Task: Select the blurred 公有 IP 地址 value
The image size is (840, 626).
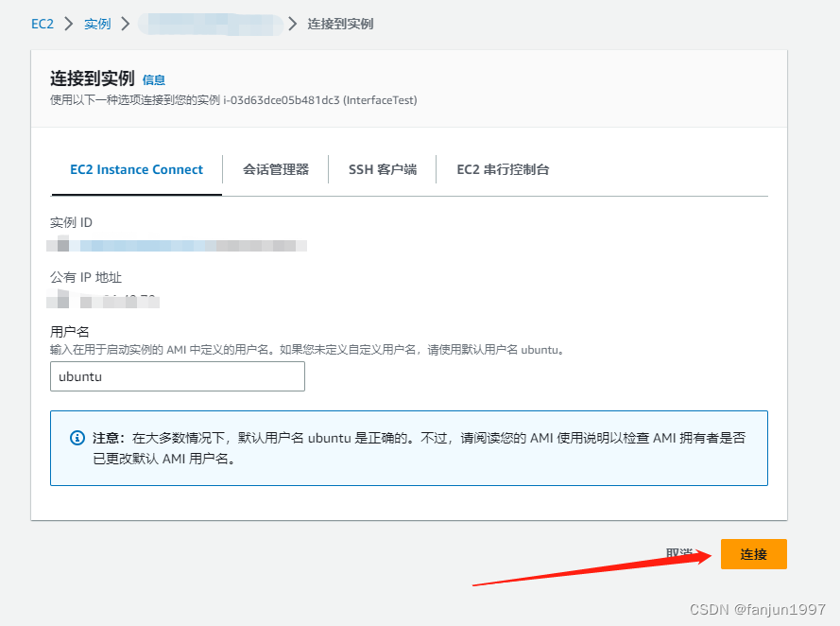Action: click(103, 300)
